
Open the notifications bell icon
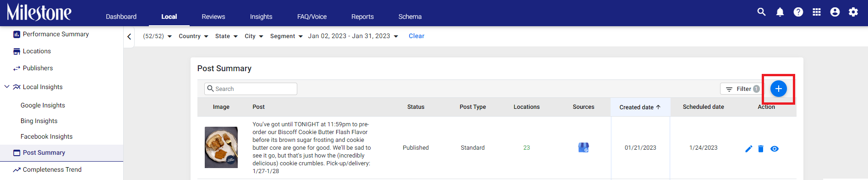click(780, 12)
